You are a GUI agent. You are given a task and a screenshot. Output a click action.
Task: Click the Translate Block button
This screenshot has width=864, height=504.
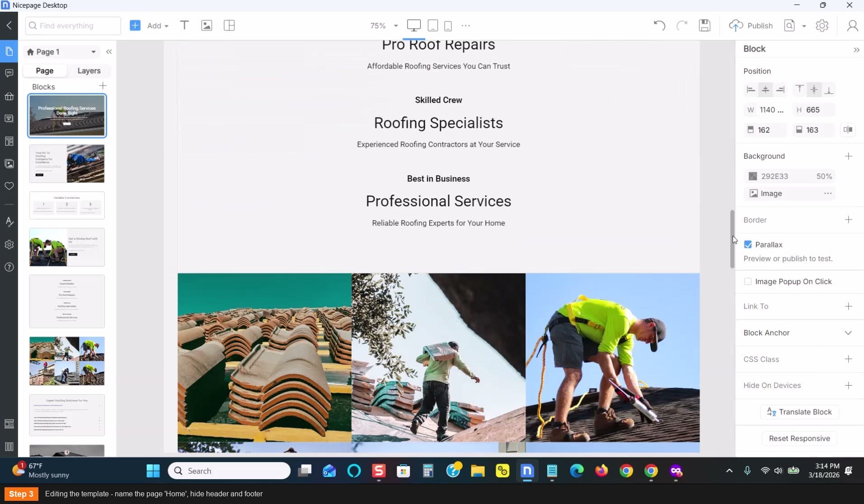click(799, 412)
